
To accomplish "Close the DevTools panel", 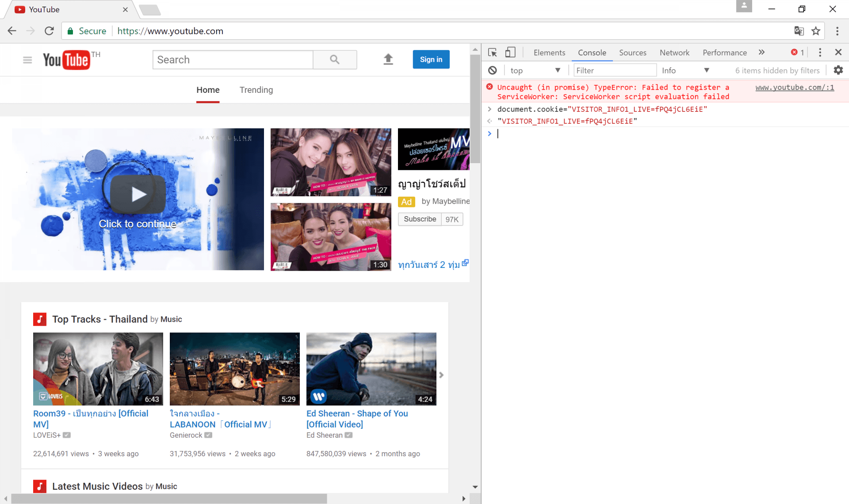I will pos(838,52).
